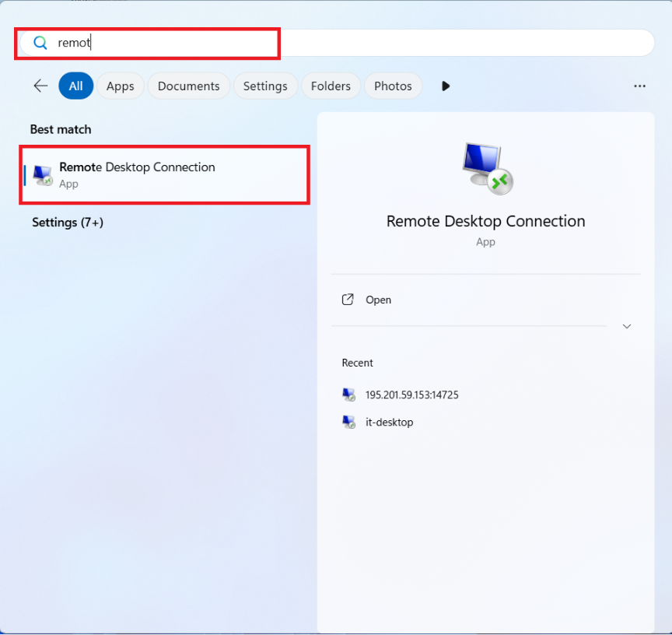
Task: Open recent connection 195.201.59.153:14725
Action: 411,395
